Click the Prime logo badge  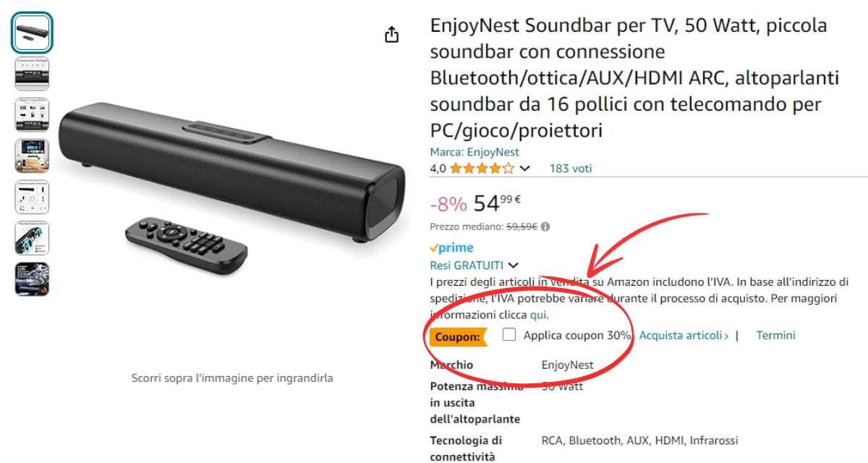tap(451, 247)
